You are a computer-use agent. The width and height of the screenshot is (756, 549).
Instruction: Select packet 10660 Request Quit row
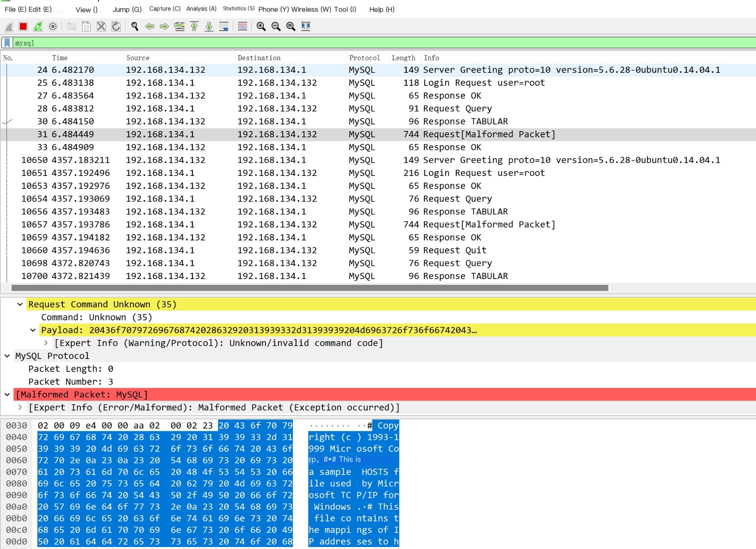click(378, 250)
